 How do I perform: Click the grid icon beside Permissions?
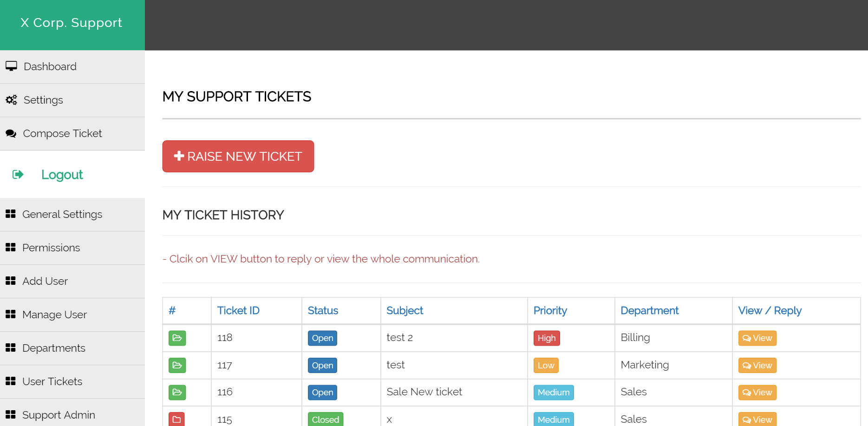(11, 247)
